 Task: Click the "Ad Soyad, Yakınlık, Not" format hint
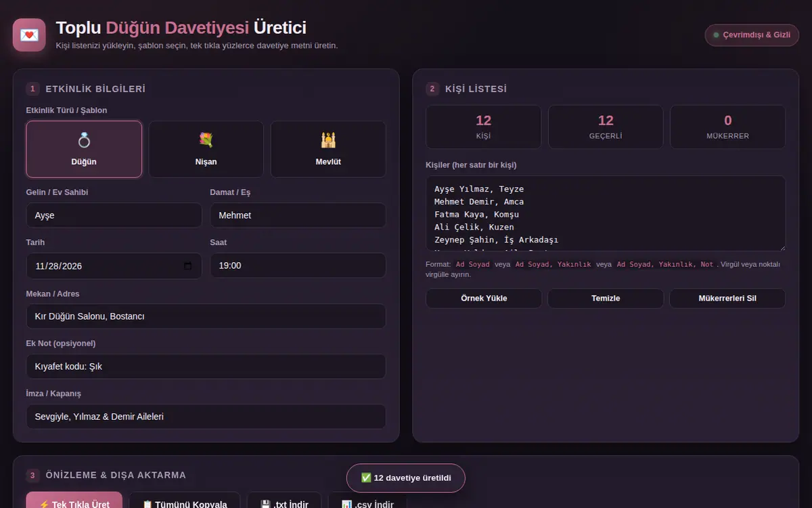(664, 265)
